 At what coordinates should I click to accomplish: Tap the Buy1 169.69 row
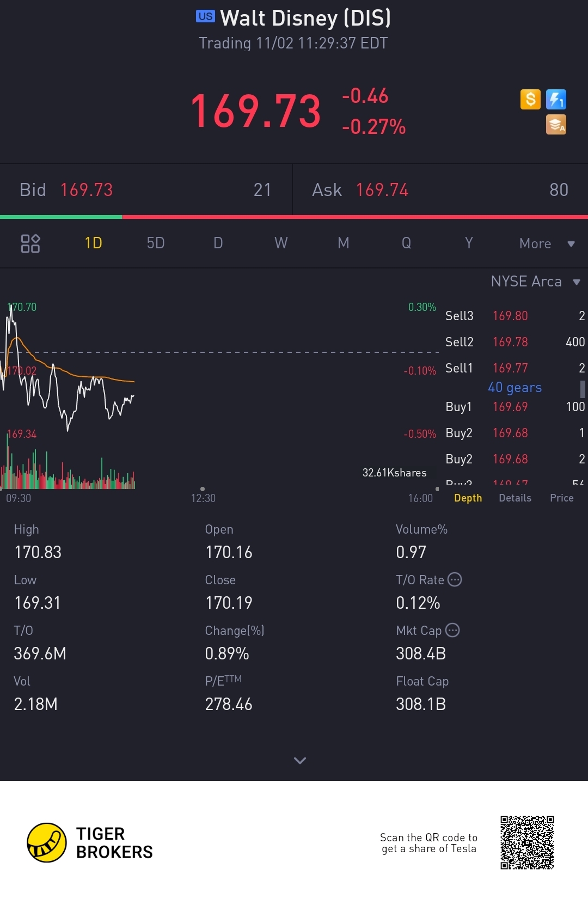pos(515,407)
